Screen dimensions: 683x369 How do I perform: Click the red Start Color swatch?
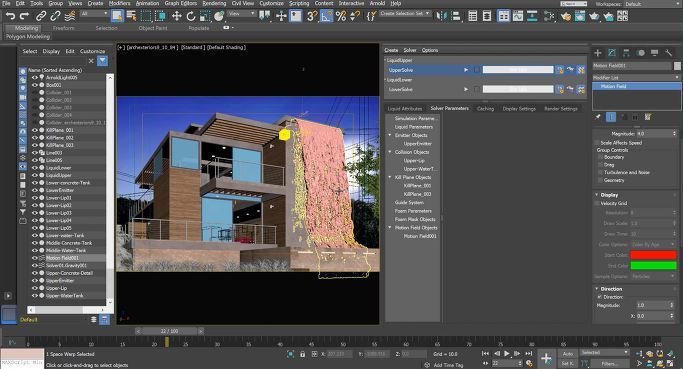click(653, 255)
